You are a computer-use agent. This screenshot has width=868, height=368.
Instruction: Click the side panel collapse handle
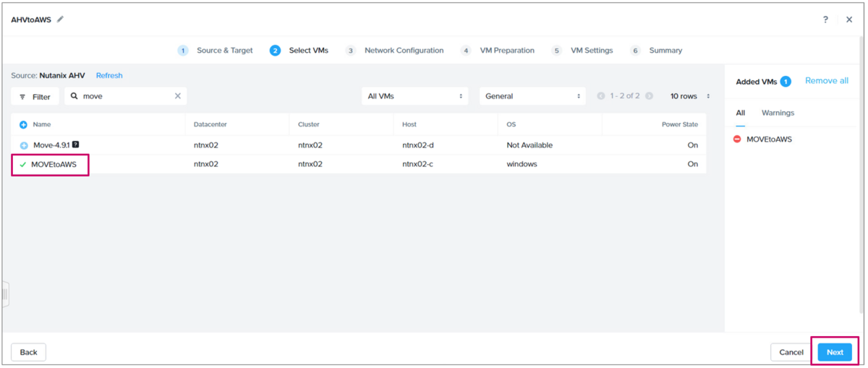point(5,294)
